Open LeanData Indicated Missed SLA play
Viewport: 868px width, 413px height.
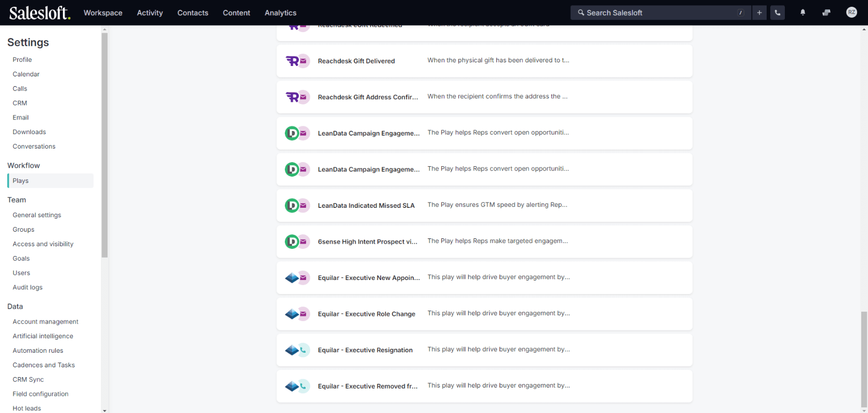point(484,206)
